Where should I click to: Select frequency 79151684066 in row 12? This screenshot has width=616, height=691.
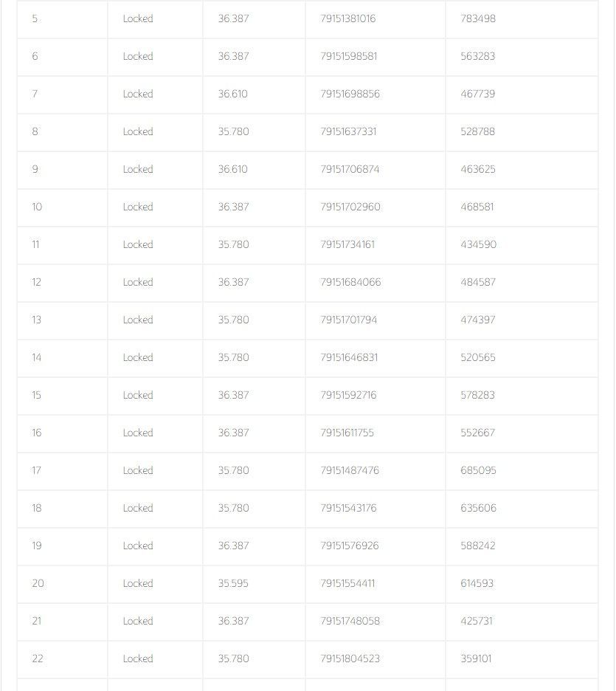pos(350,283)
